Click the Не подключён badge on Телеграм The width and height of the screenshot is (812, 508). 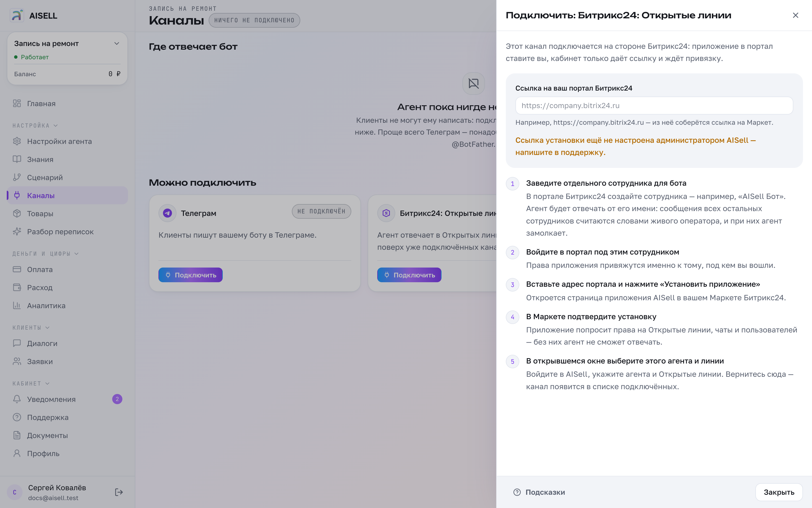[321, 211]
